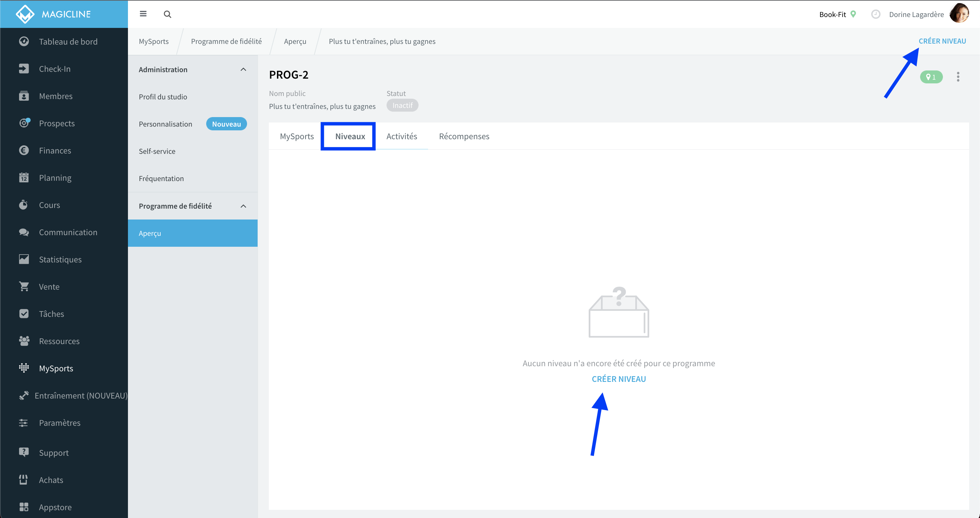This screenshot has width=980, height=518.
Task: Click the Programme de fidélité breadcrumb
Action: pyautogui.click(x=226, y=41)
